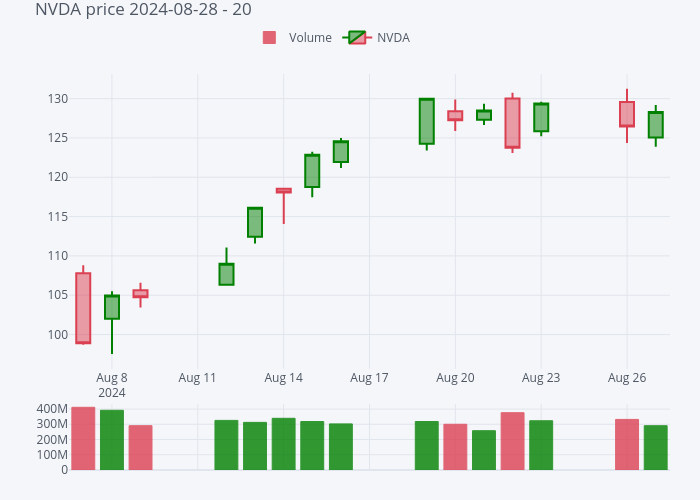Click the chart title NVDA price
Viewport: 700px width, 500px height.
(x=143, y=10)
